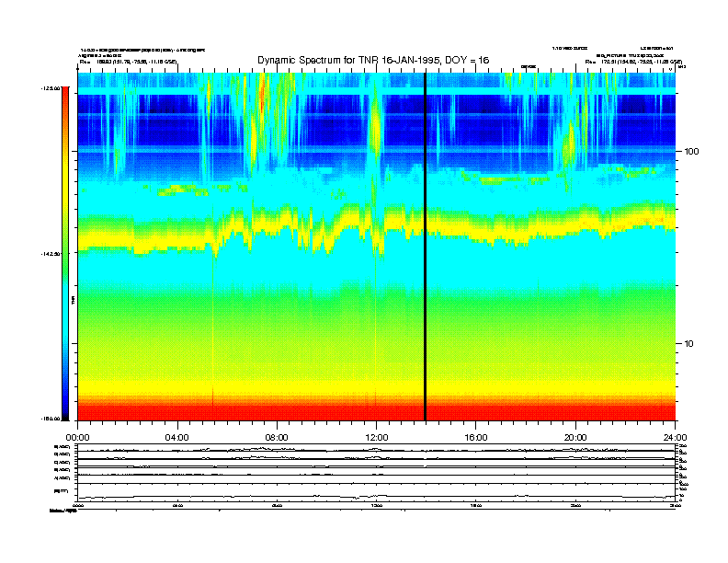Click the '16:00' time axis label
728x563 pixels.
point(476,438)
